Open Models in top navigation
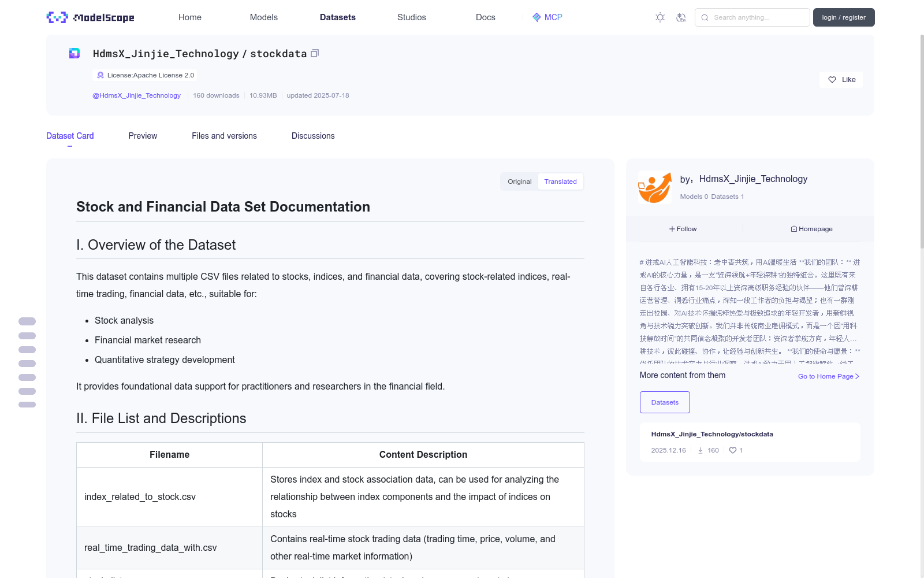924x578 pixels. 264,17
